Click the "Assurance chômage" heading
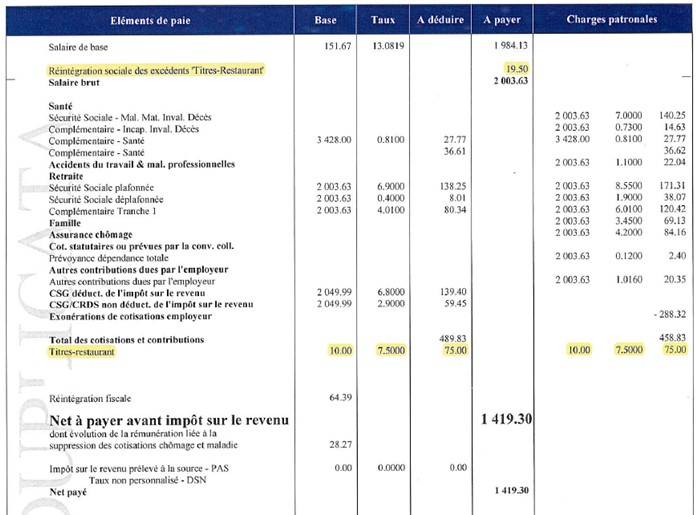Screen dimensions: 696x515 (x=91, y=235)
